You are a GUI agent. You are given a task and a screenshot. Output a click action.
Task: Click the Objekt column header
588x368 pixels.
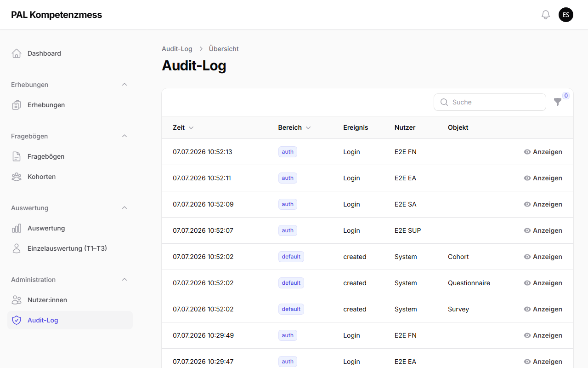coord(458,127)
